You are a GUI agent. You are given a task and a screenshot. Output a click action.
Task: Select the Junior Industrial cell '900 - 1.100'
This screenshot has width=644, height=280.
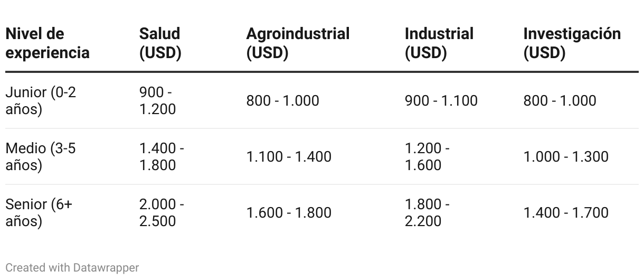click(441, 100)
